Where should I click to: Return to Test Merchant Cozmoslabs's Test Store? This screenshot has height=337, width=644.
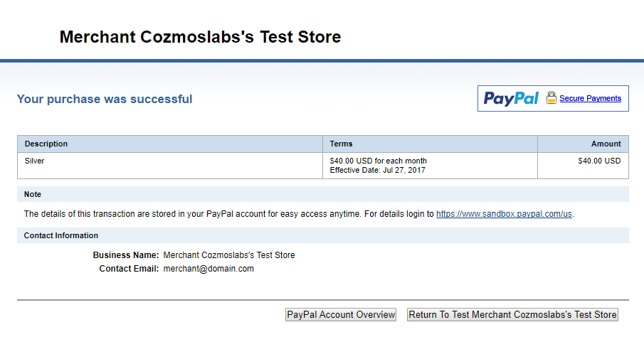tap(512, 314)
